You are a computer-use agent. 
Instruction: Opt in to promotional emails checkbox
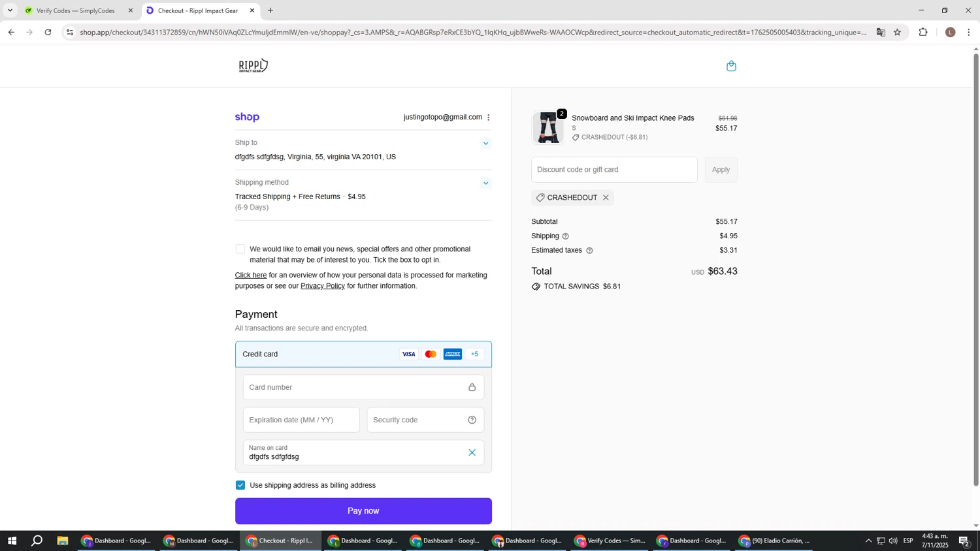tap(240, 249)
